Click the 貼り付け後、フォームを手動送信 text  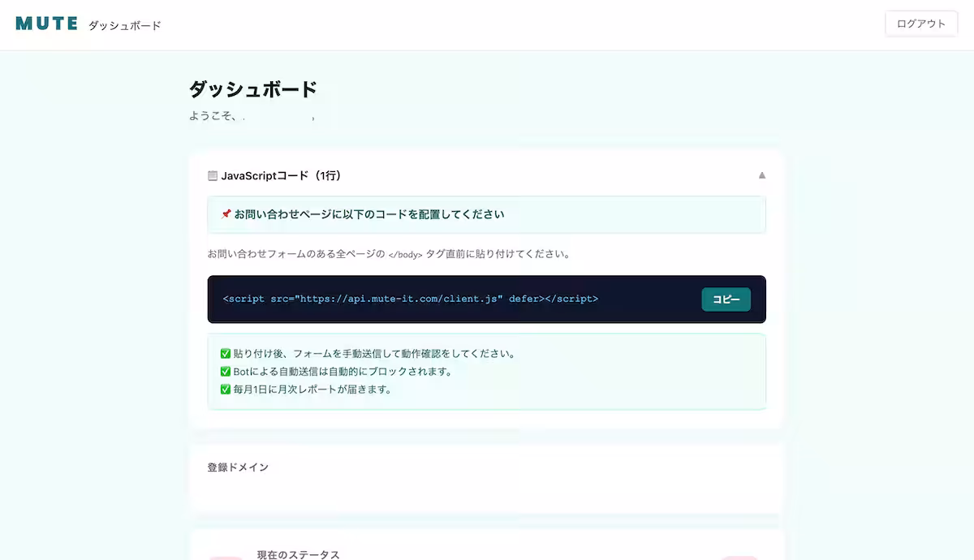(x=374, y=354)
